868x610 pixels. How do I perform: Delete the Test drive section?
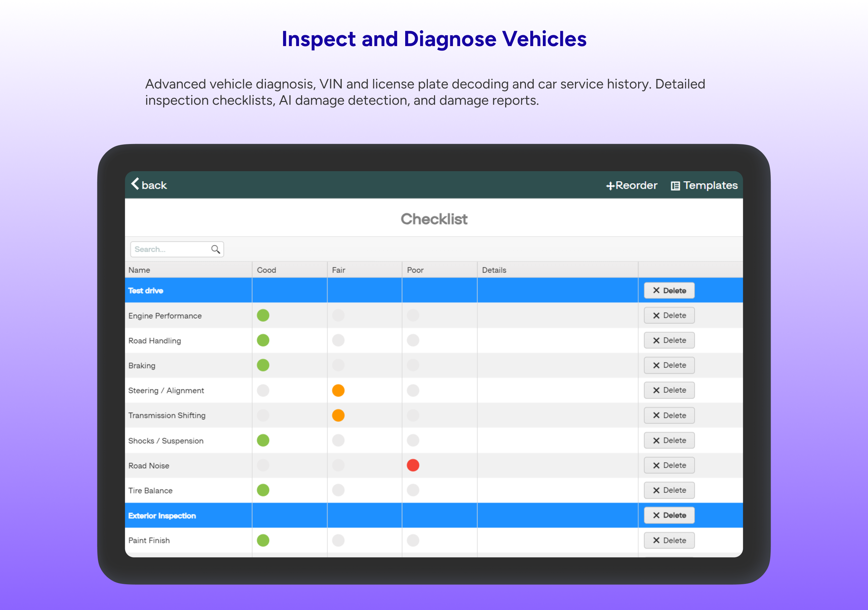coord(669,291)
